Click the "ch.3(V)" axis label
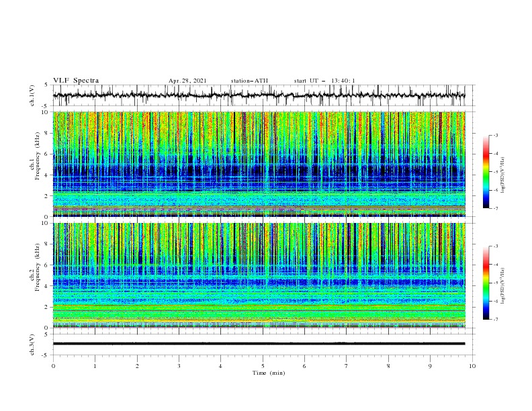This screenshot has height=411, width=532. point(32,345)
